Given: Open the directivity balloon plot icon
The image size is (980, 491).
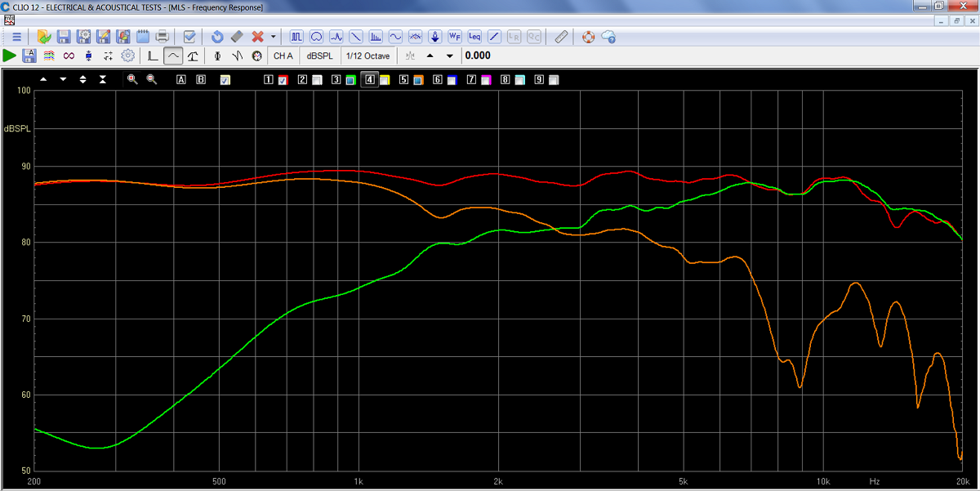Looking at the screenshot, I should tap(316, 37).
